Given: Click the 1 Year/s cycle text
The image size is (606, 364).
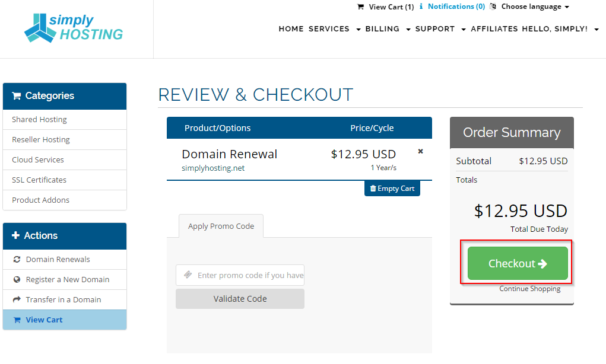Looking at the screenshot, I should [x=383, y=168].
